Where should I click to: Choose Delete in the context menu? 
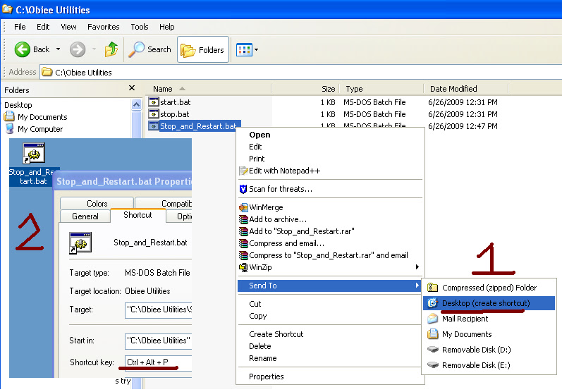click(260, 346)
